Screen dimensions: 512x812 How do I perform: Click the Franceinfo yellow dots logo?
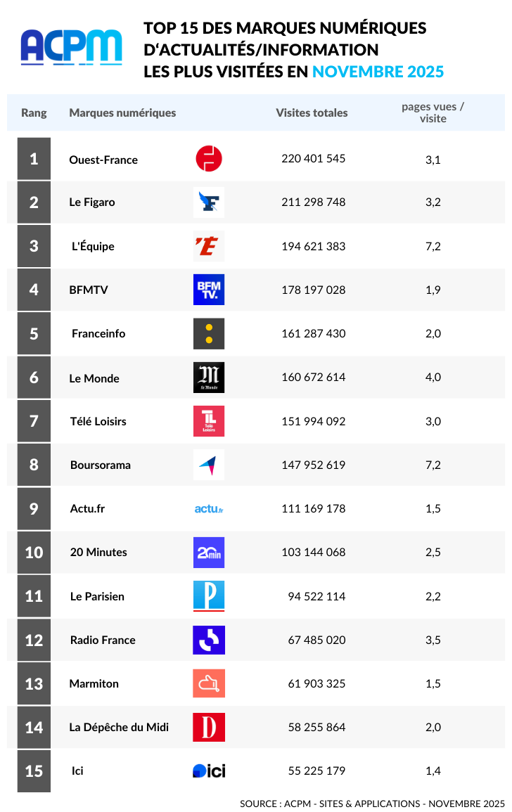(209, 333)
